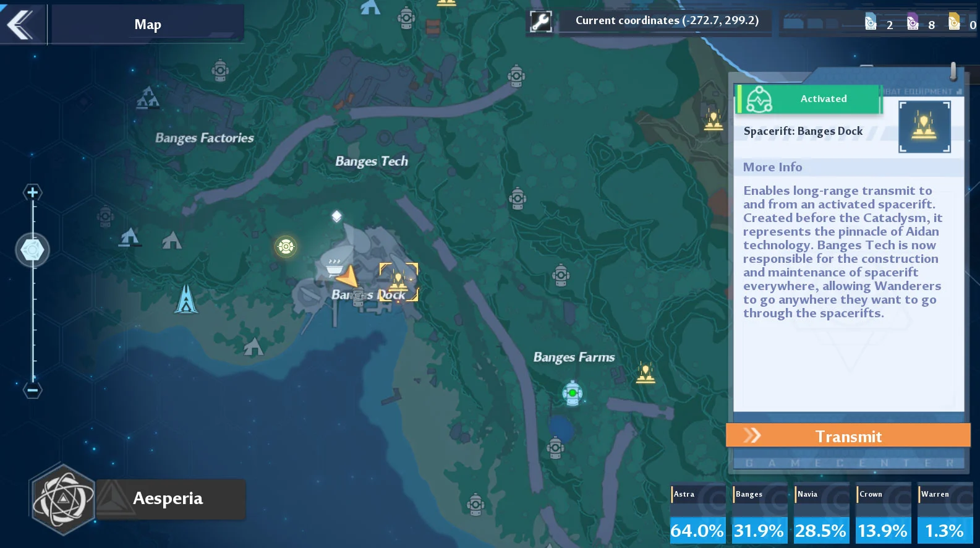This screenshot has width=980, height=548.
Task: Select the glowing gear marker west of dock
Action: click(x=286, y=247)
